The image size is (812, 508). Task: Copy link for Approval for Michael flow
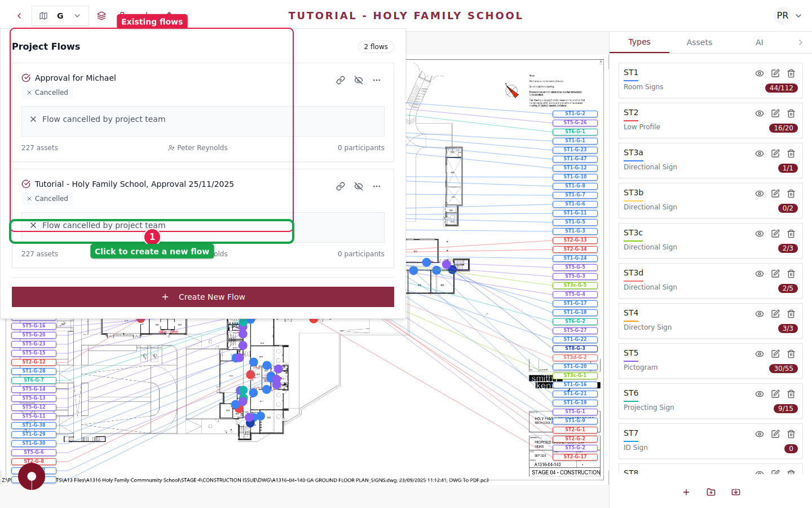tap(341, 80)
